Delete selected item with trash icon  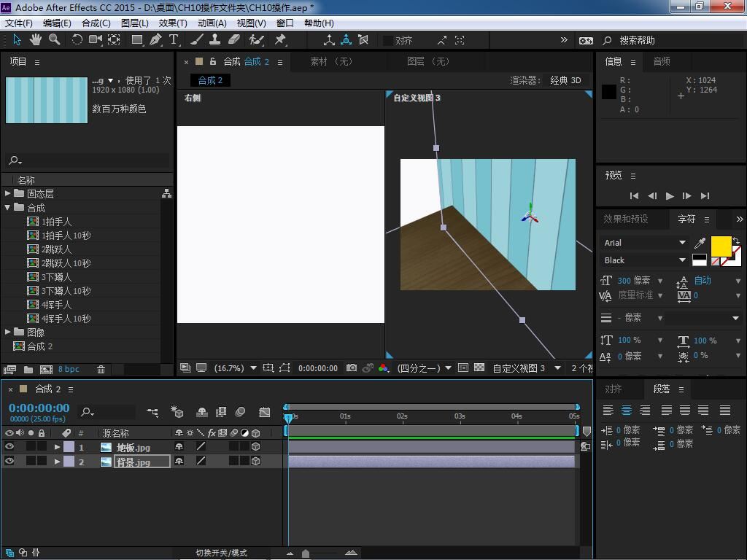[x=101, y=370]
